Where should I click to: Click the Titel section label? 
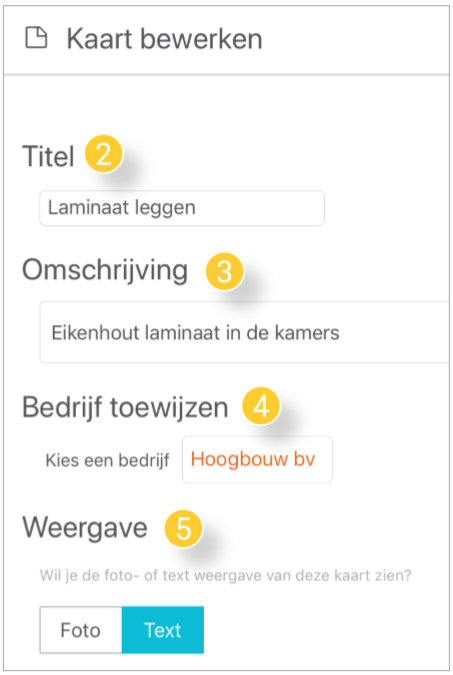pos(48,156)
